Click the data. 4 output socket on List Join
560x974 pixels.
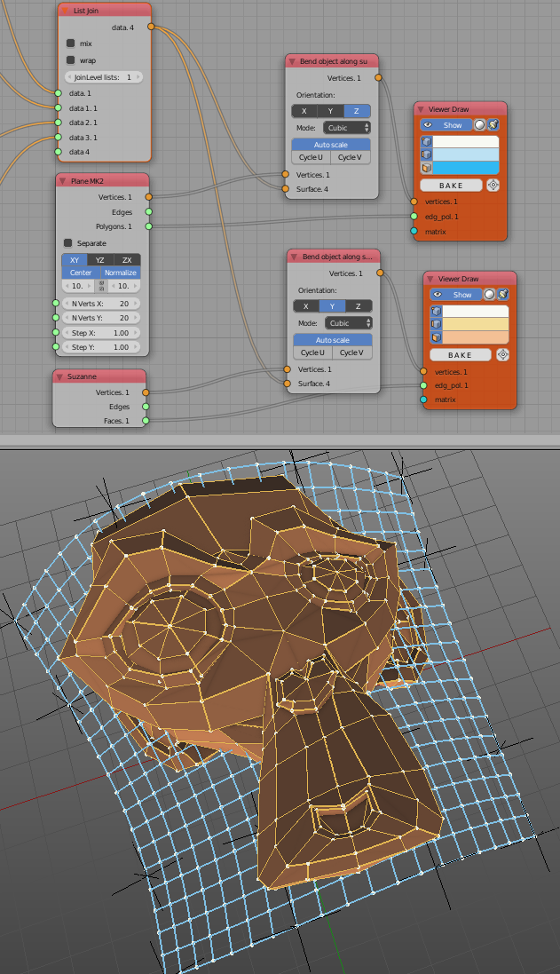(151, 28)
